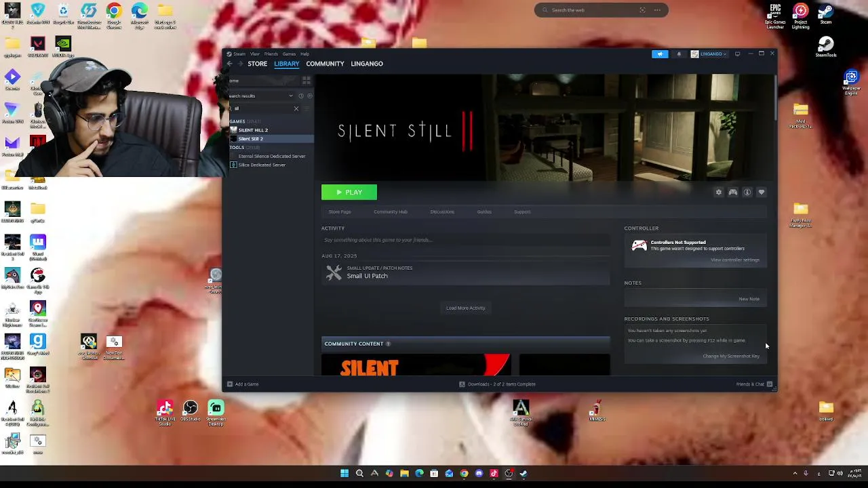Open controller layout gamepad icon
The image size is (868, 488).
(x=733, y=192)
